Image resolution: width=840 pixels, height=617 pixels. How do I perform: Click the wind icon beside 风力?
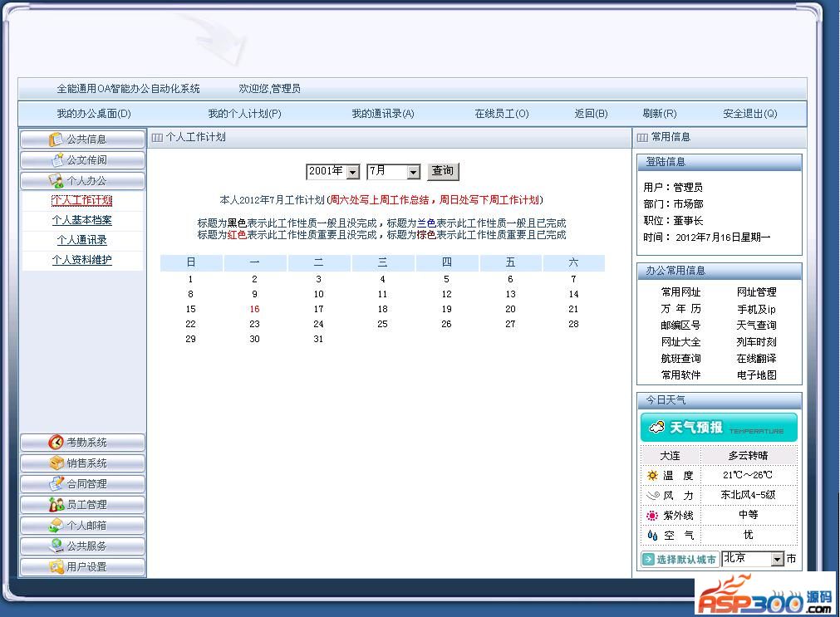click(x=652, y=496)
